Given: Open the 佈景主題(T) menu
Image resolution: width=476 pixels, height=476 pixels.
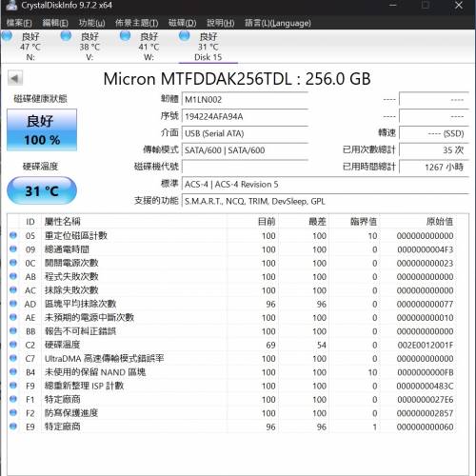Looking at the screenshot, I should [137, 23].
